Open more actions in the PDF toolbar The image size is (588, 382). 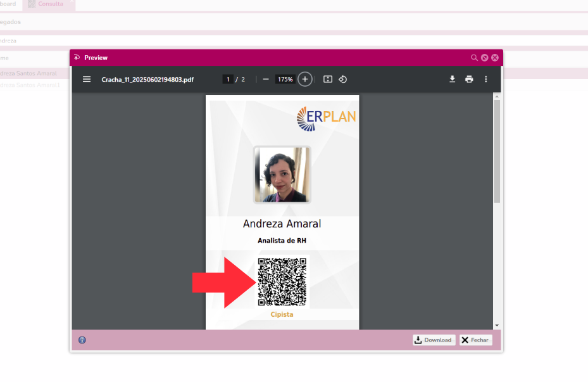[x=486, y=79]
